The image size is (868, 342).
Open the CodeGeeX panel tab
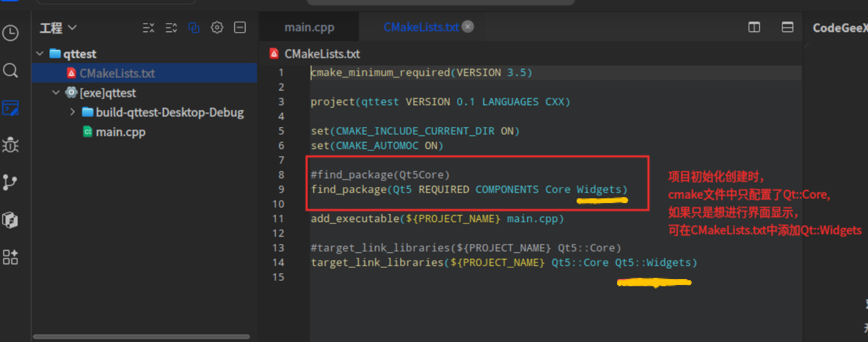click(x=839, y=28)
